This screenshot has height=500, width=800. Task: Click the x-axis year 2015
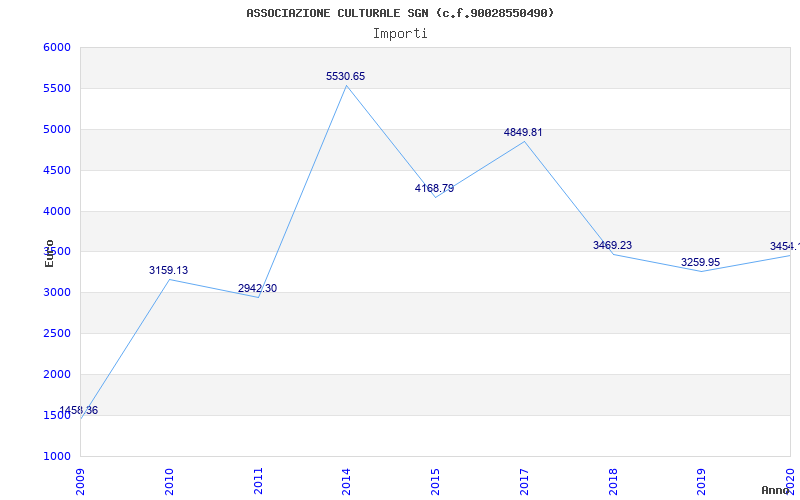[436, 482]
